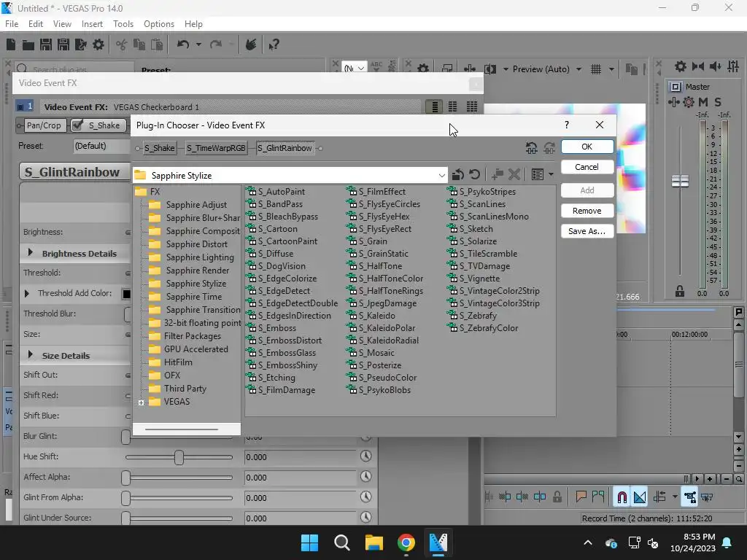Open Master bus audio properties gear icon
The height and width of the screenshot is (560, 747).
[681, 66]
